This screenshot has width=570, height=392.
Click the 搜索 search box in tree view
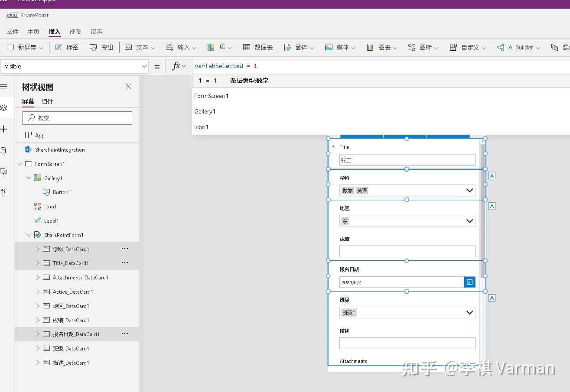77,118
